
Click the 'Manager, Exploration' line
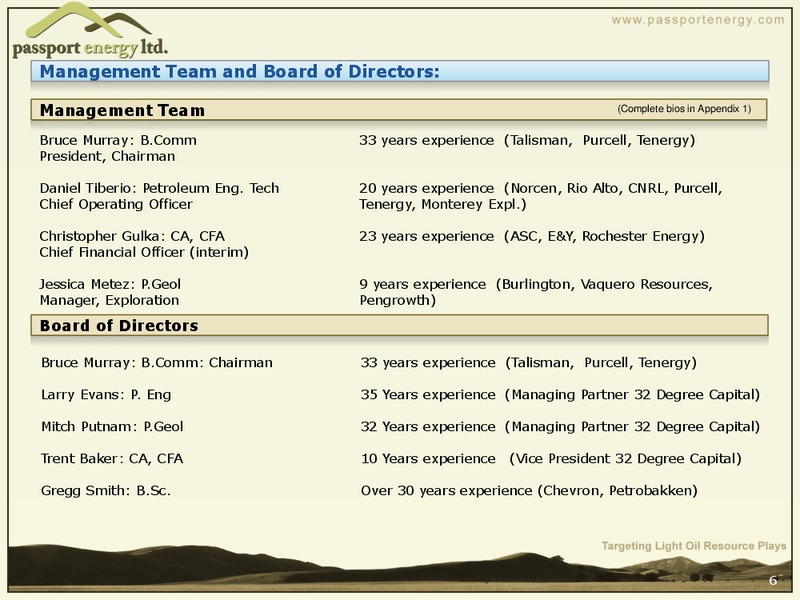click(109, 300)
